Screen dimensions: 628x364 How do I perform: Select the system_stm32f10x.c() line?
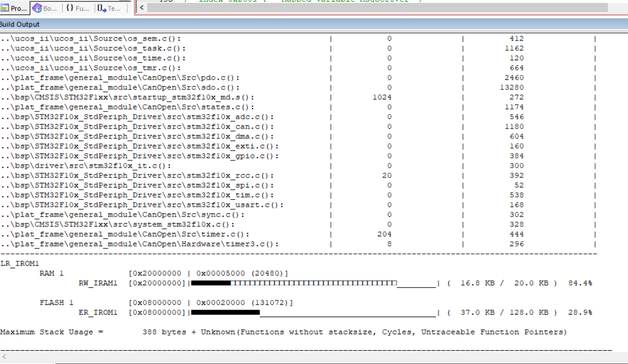298,224
